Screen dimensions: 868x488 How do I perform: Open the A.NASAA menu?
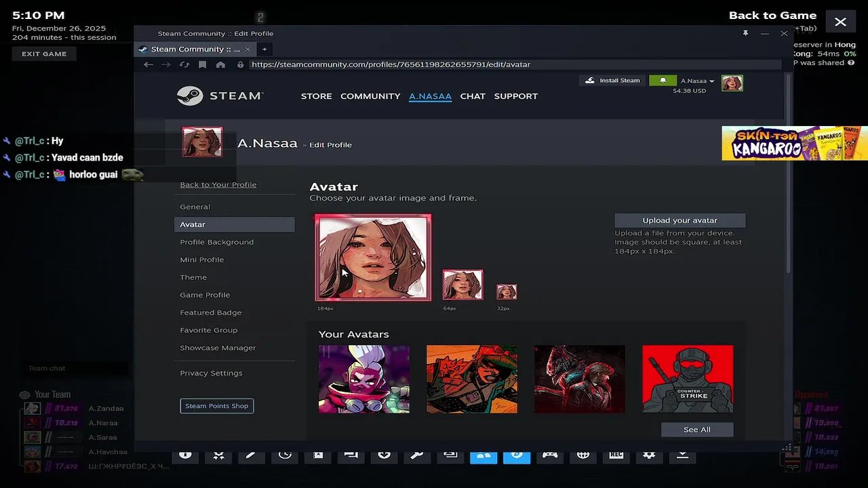(x=430, y=96)
